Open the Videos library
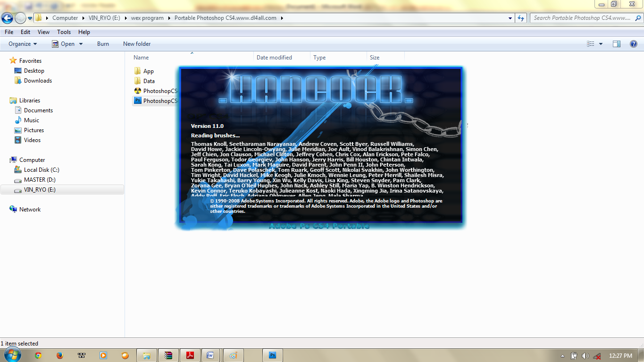Image resolution: width=644 pixels, height=362 pixels. click(x=32, y=140)
